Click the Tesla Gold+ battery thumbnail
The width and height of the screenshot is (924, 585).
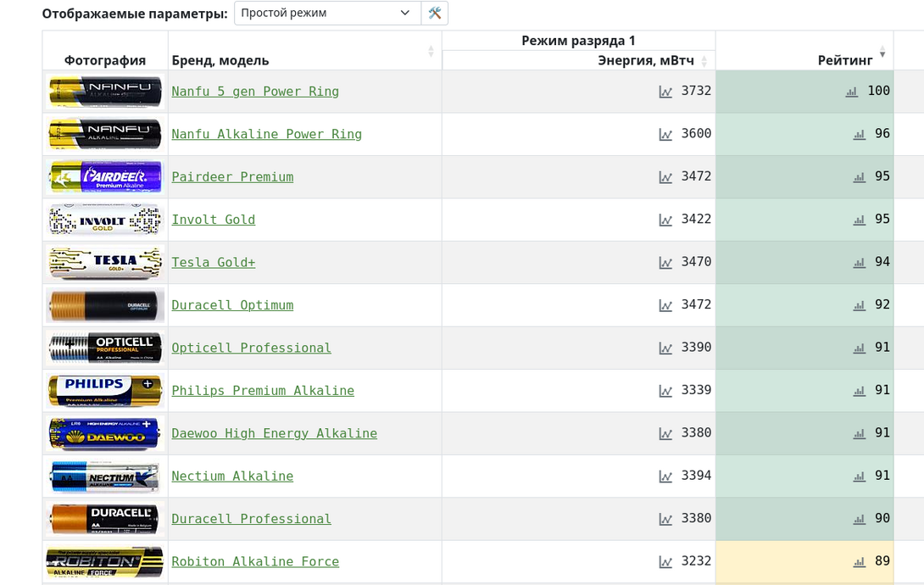[x=105, y=263]
